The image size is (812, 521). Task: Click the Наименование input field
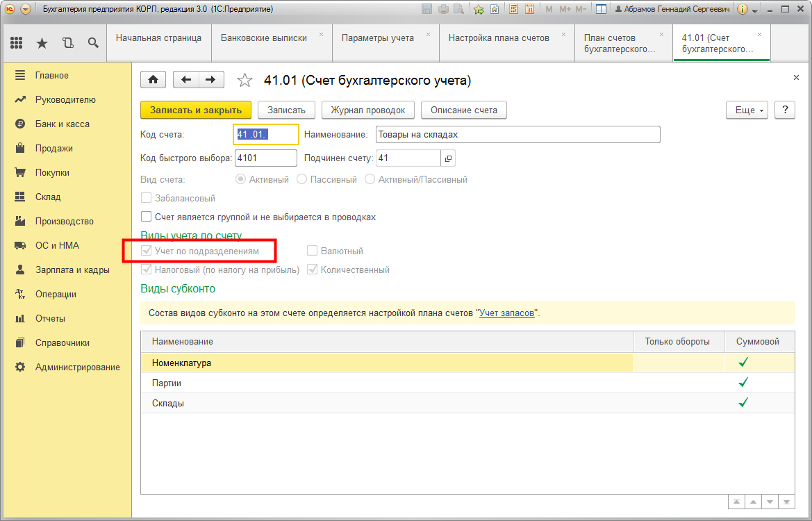[518, 134]
